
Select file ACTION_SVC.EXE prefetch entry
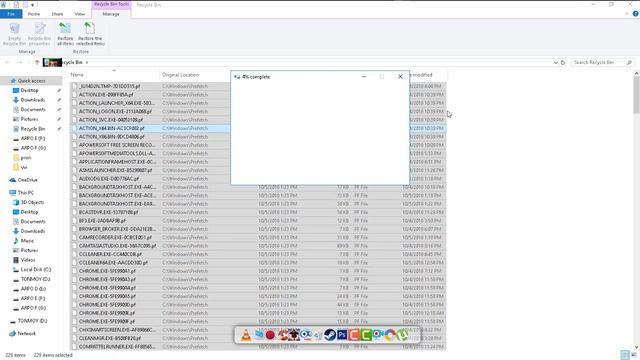(111, 120)
